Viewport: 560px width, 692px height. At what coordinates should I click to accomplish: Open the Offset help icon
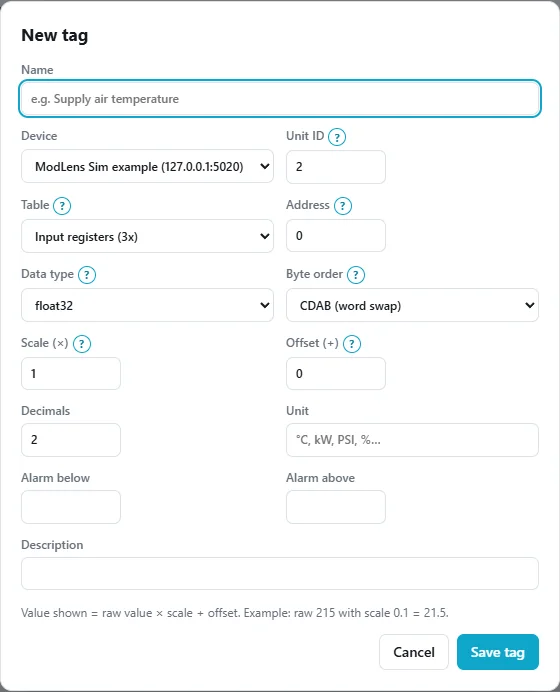tap(352, 344)
